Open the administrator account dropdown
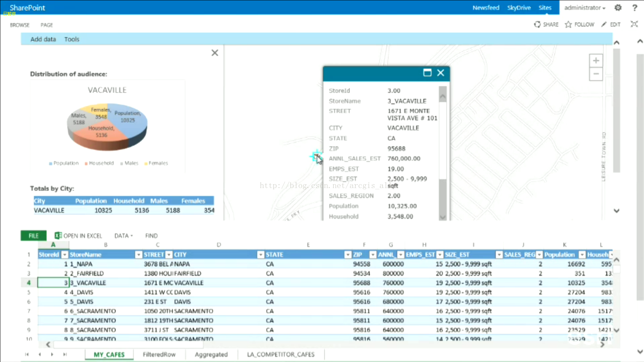Viewport: 644px width, 362px height. click(585, 8)
